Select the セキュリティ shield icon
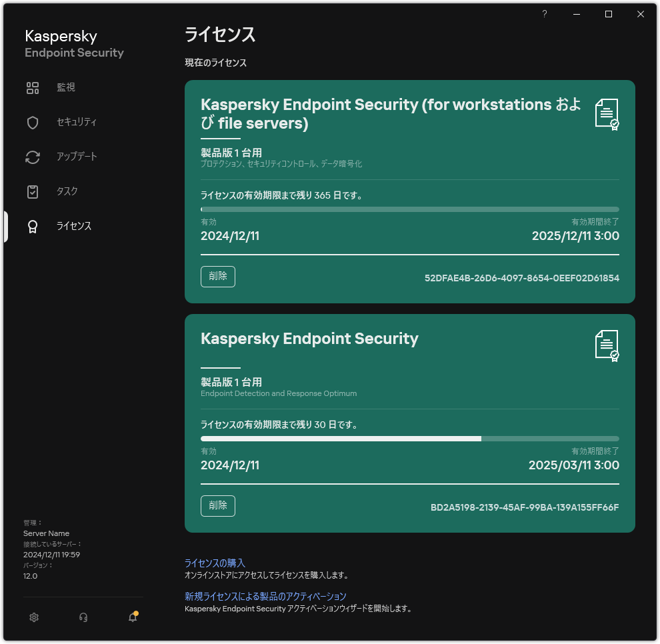 33,122
